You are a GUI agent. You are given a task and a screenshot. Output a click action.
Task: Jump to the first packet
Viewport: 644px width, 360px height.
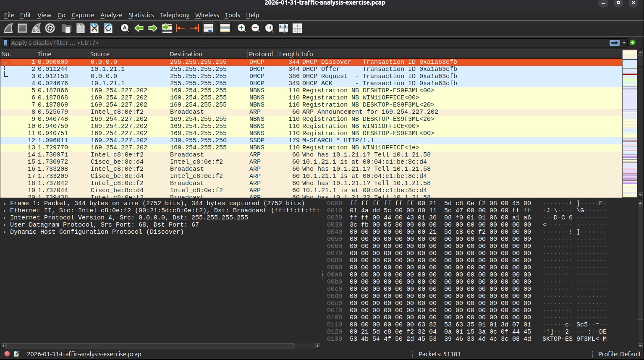[181, 28]
